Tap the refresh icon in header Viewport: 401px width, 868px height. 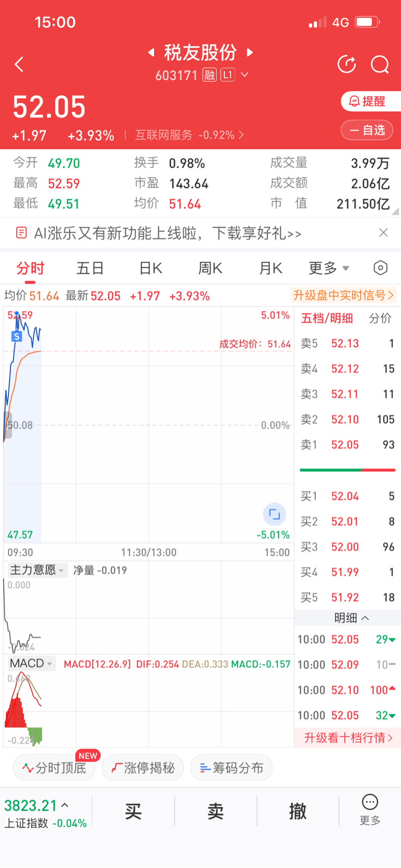[347, 64]
